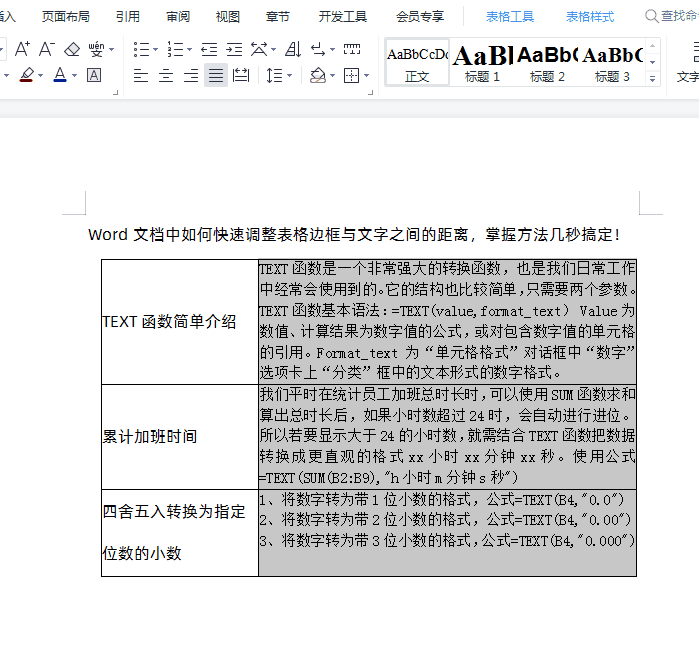Viewport: 699px width, 669px height.
Task: Apply paragraph shading fill
Action: coord(318,75)
